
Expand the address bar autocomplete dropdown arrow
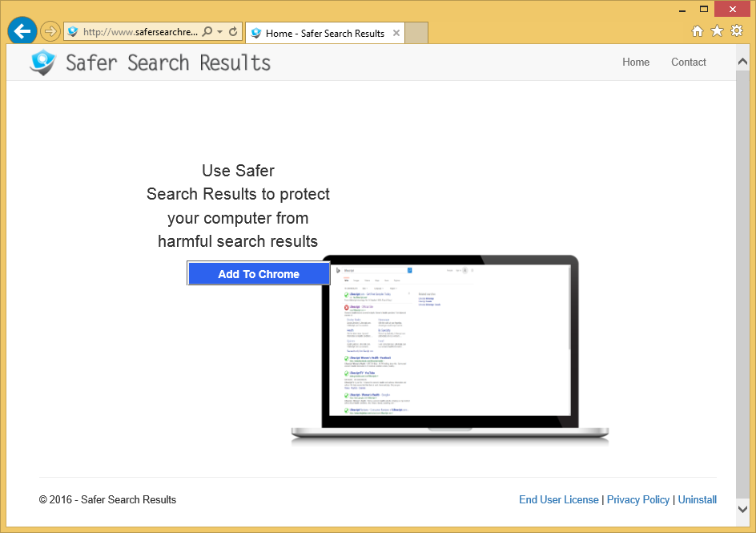pos(219,32)
